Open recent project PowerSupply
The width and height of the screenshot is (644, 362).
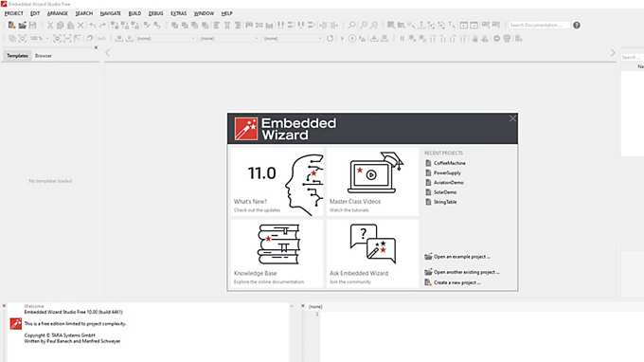pos(443,173)
